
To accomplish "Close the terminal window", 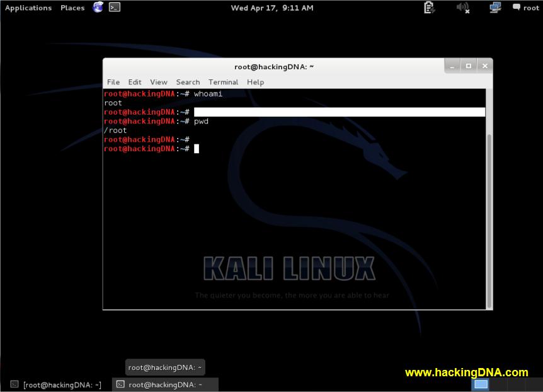I will click(485, 66).
